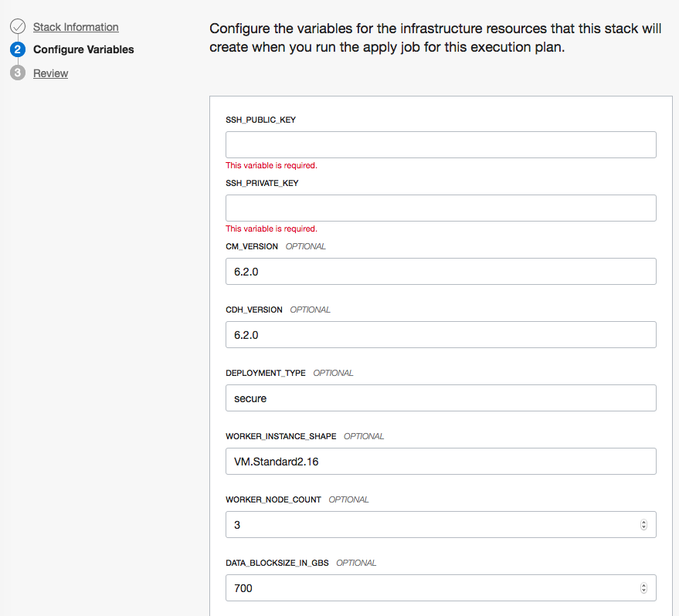
Task: Click the step 3 circle icon
Action: (18, 73)
